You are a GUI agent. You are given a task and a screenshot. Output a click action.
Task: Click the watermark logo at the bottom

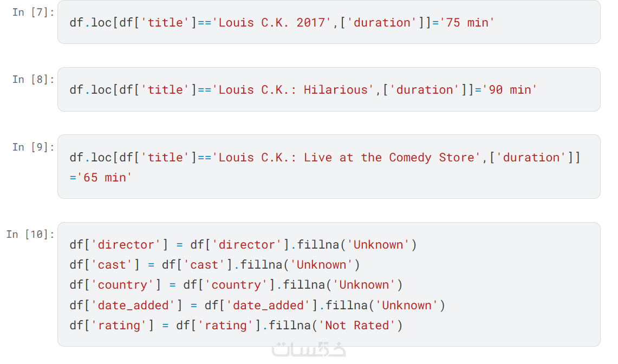tap(309, 349)
